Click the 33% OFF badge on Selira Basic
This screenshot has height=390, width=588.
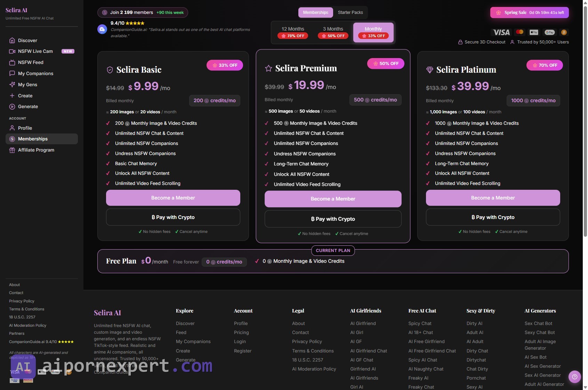coord(225,65)
